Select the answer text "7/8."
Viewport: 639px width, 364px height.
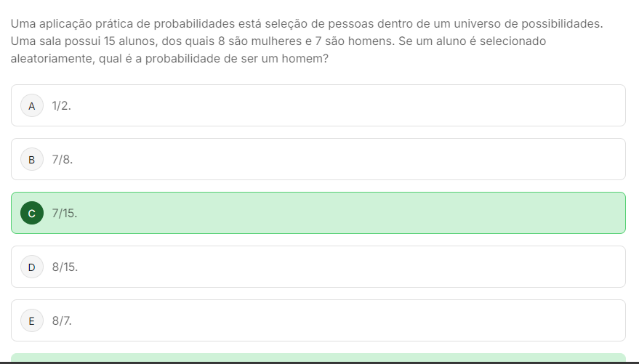63,159
